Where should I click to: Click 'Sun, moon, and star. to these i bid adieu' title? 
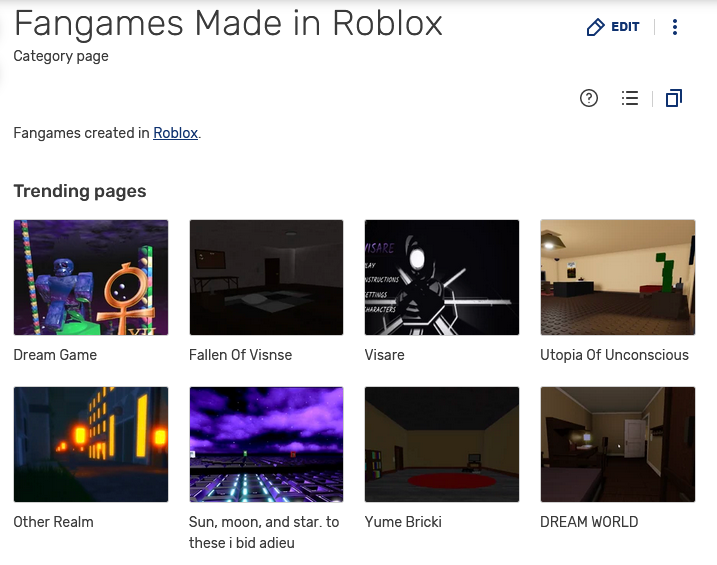[264, 532]
